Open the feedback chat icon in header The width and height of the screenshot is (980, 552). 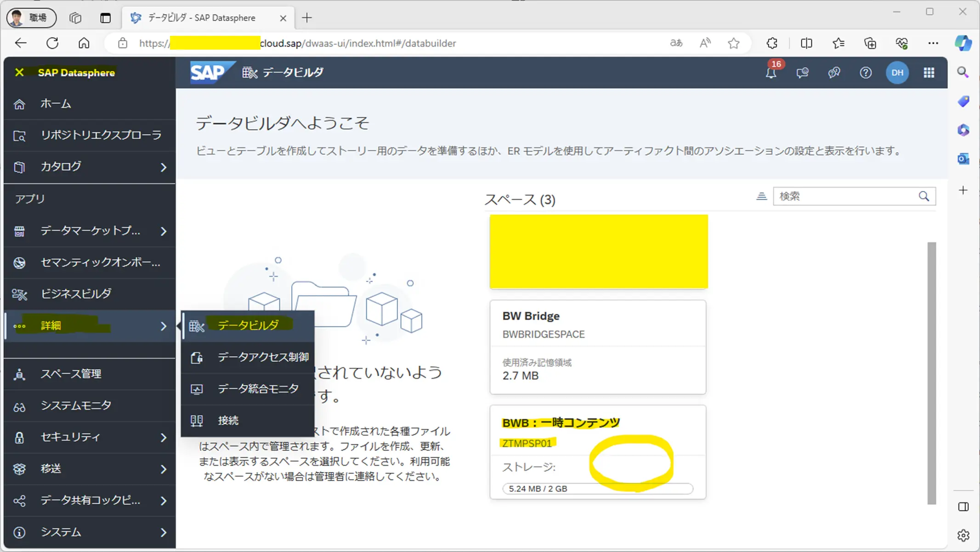(803, 73)
